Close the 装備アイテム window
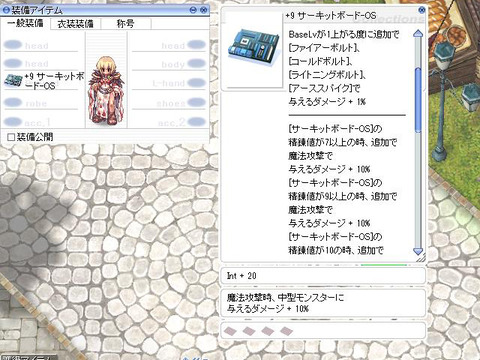This screenshot has height=360, width=480. (x=203, y=10)
